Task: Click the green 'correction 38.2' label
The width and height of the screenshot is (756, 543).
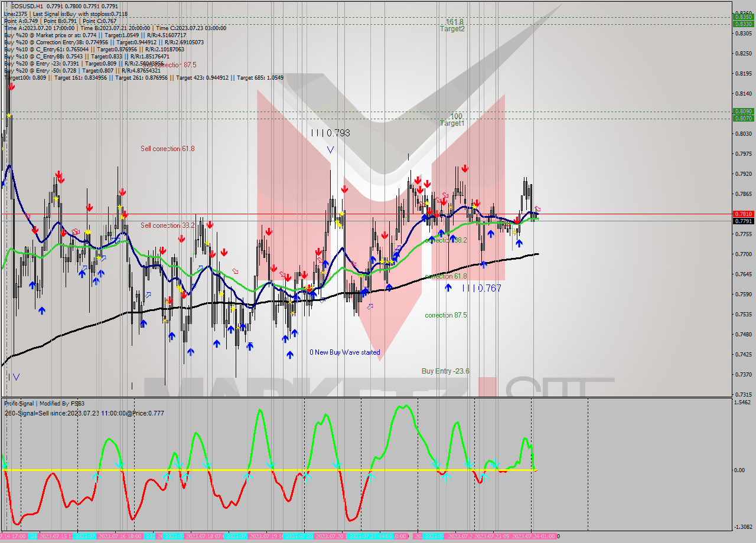Action: [x=446, y=240]
